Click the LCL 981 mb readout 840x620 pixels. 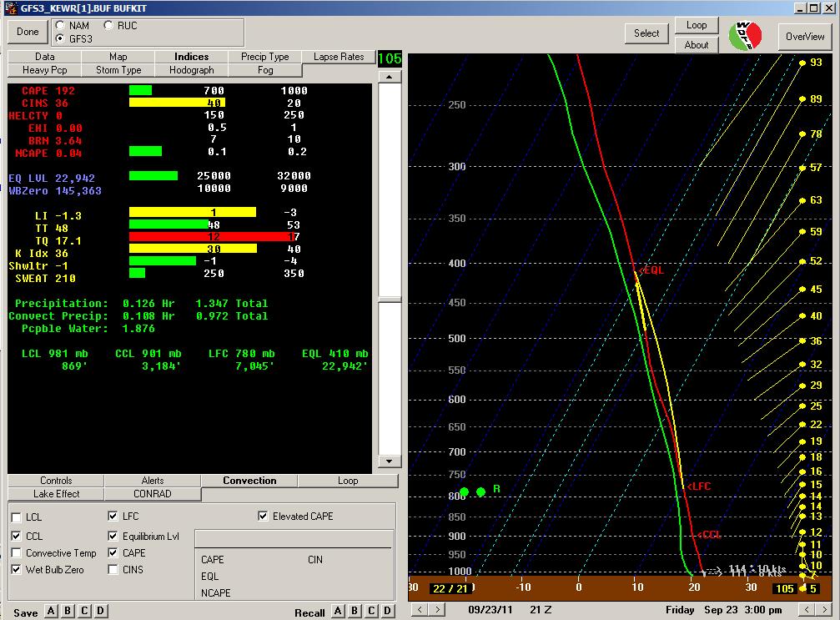click(55, 354)
